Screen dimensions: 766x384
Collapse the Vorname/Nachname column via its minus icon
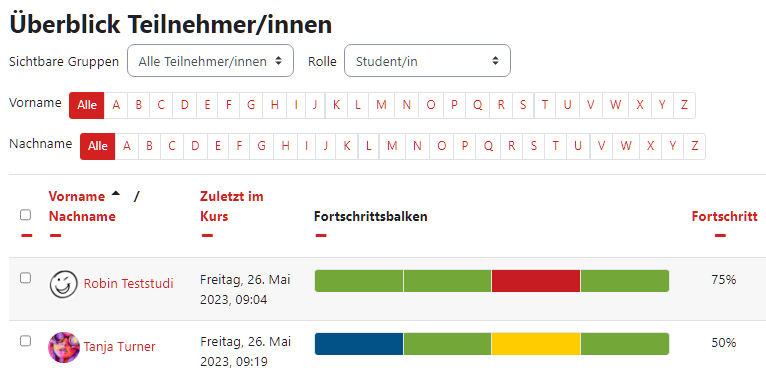pyautogui.click(x=55, y=236)
